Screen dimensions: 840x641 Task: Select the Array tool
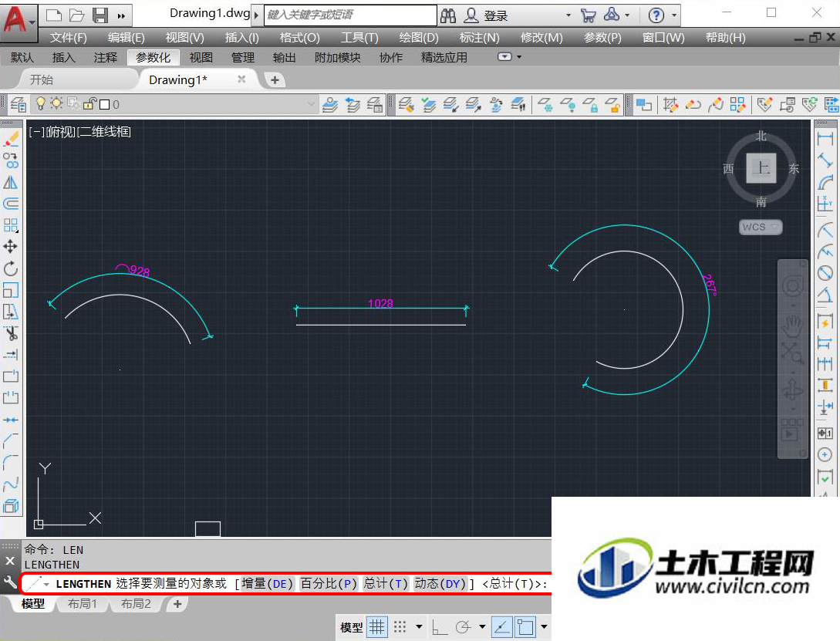click(11, 225)
